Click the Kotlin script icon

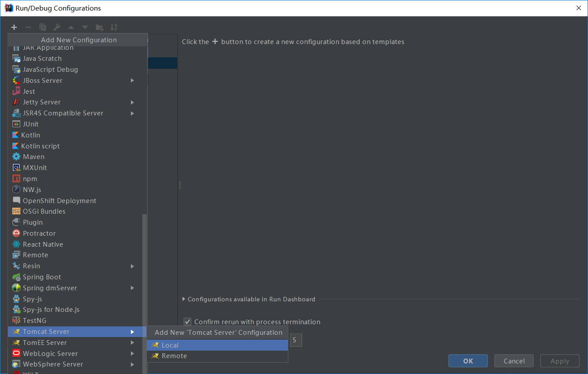coord(15,146)
